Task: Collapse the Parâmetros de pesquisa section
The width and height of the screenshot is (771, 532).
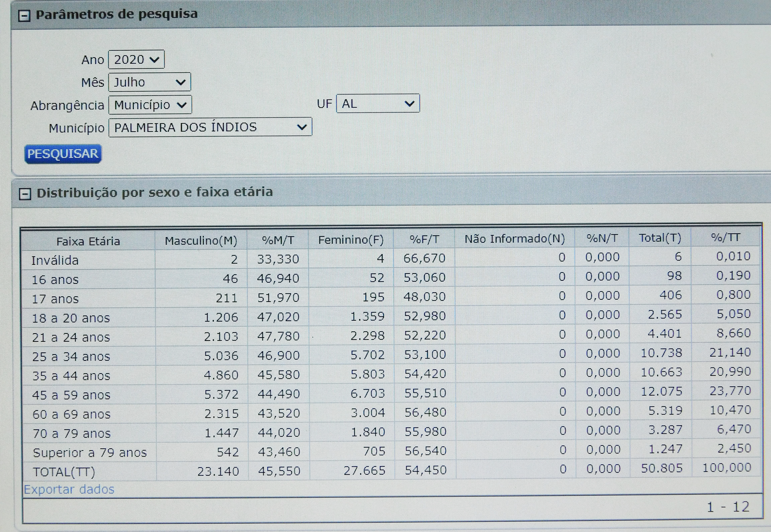Action: 24,16
